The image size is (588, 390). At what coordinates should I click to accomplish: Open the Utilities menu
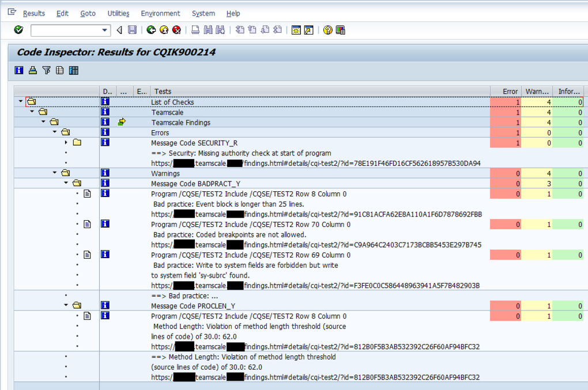(x=118, y=13)
